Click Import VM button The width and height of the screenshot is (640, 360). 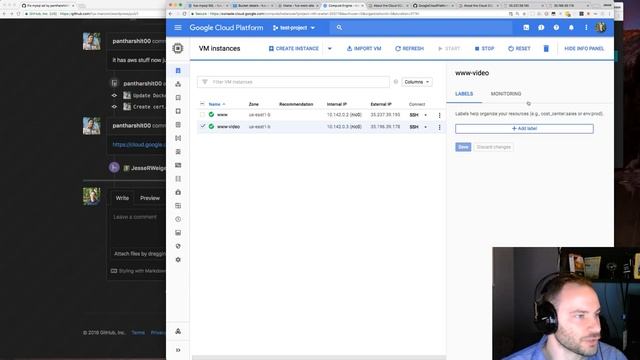(x=364, y=49)
